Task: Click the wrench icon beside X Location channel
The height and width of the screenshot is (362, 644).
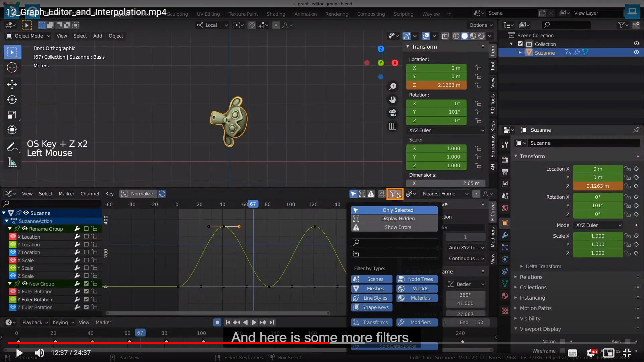Action: coord(77,237)
